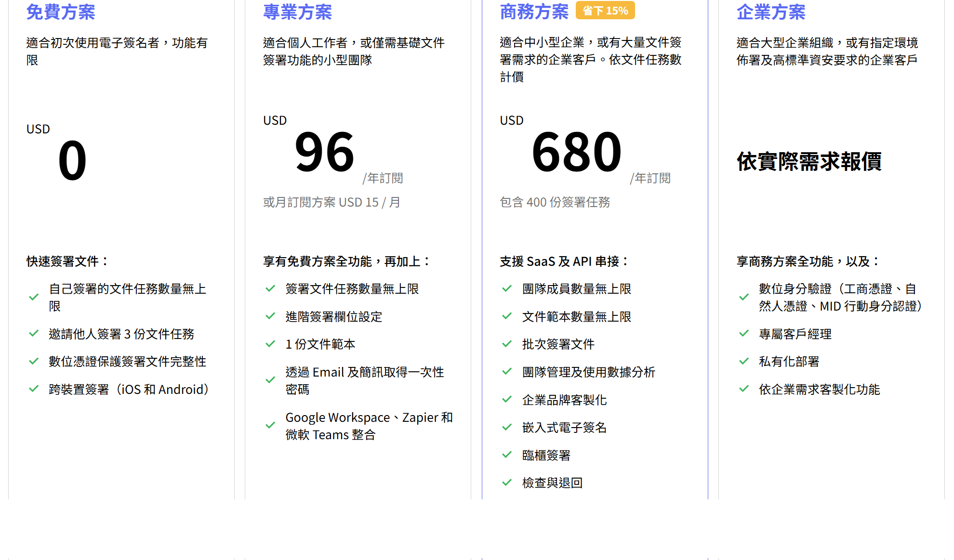Click the 進階簽署欄位設定 feature text
The height and width of the screenshot is (560, 954).
pyautogui.click(x=334, y=317)
